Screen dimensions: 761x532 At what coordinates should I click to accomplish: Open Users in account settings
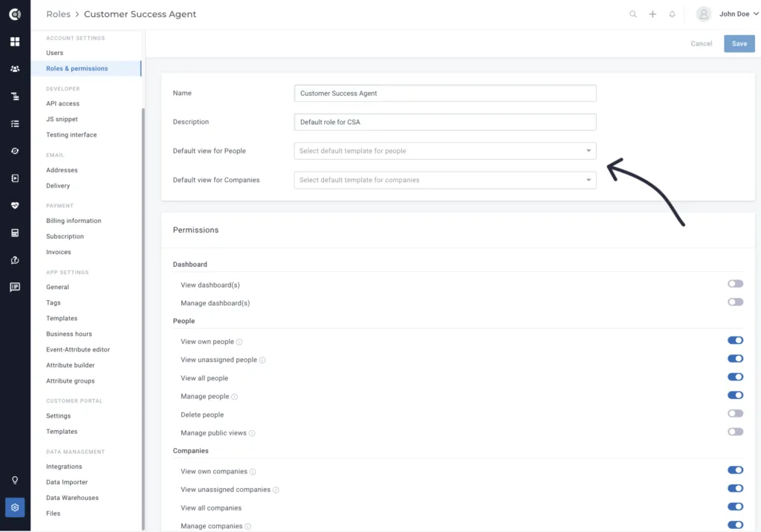pyautogui.click(x=54, y=53)
